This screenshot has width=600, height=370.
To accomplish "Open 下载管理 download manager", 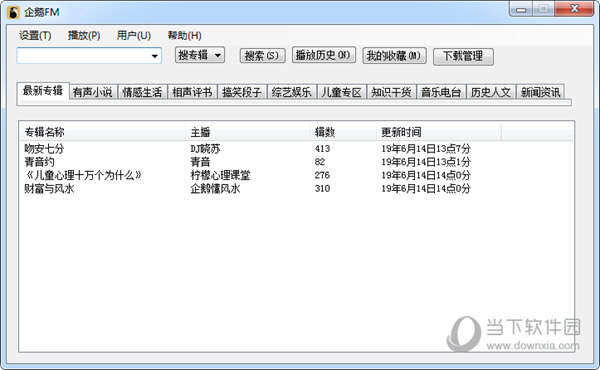I will [x=463, y=57].
